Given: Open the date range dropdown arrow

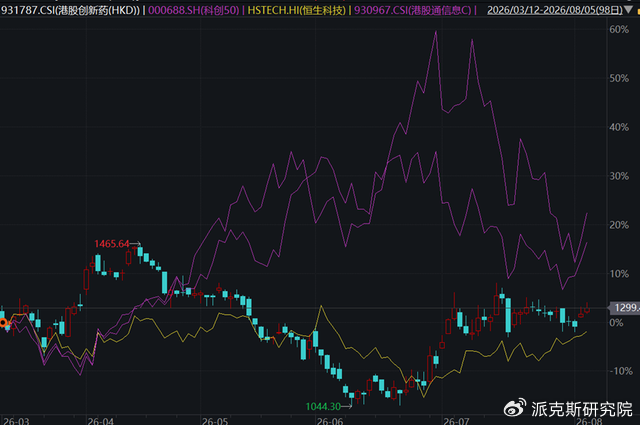Looking at the screenshot, I should point(629,10).
